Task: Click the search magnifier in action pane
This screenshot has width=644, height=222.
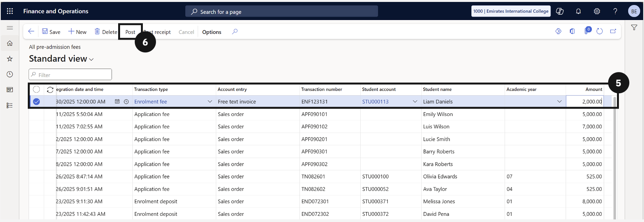Action: pyautogui.click(x=235, y=32)
